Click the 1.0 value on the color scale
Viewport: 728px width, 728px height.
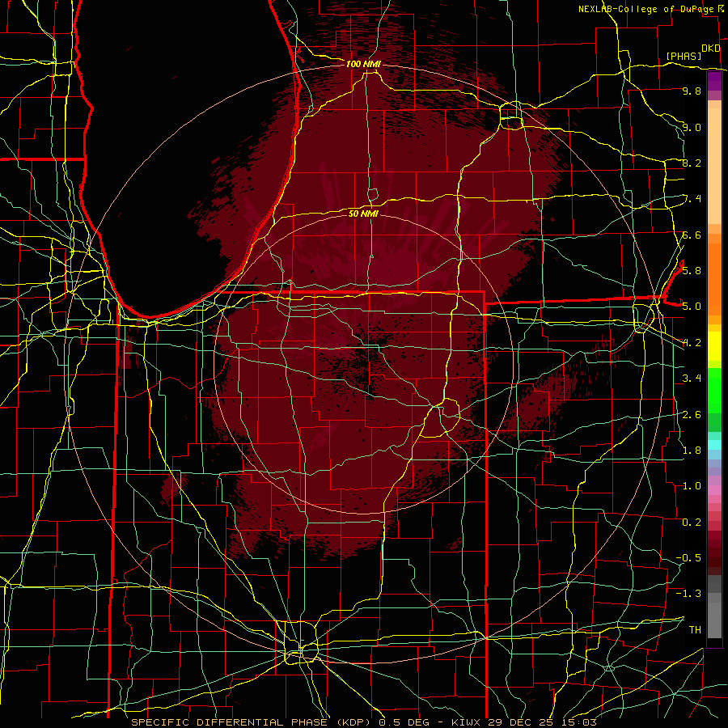[692, 485]
